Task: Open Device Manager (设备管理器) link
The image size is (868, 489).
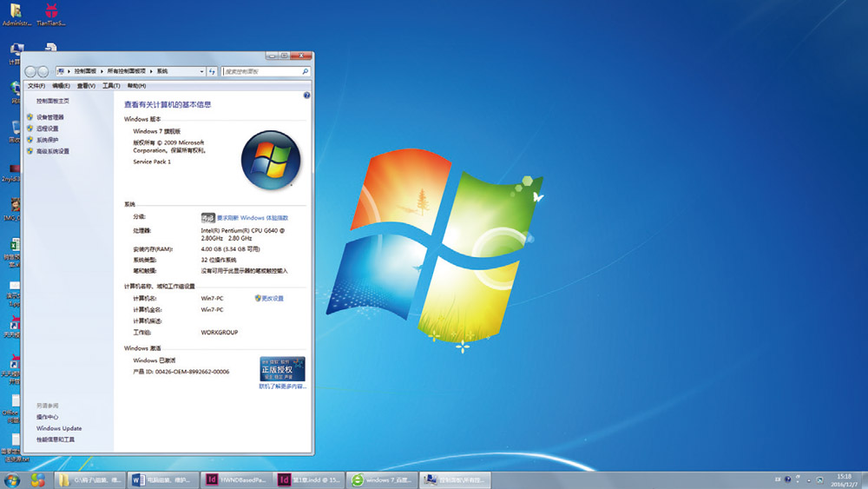Action: tap(49, 117)
